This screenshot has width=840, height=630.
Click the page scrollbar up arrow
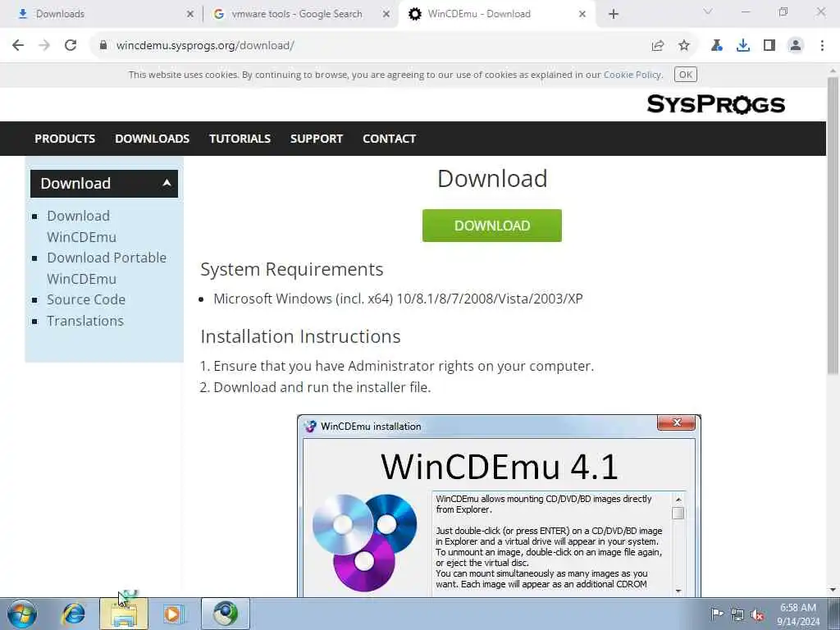click(833, 71)
